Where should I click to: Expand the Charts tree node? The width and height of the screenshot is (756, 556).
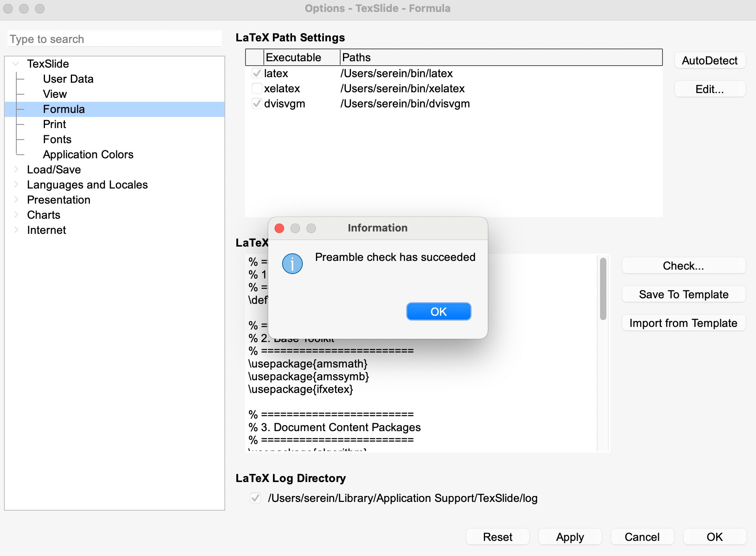coord(16,215)
